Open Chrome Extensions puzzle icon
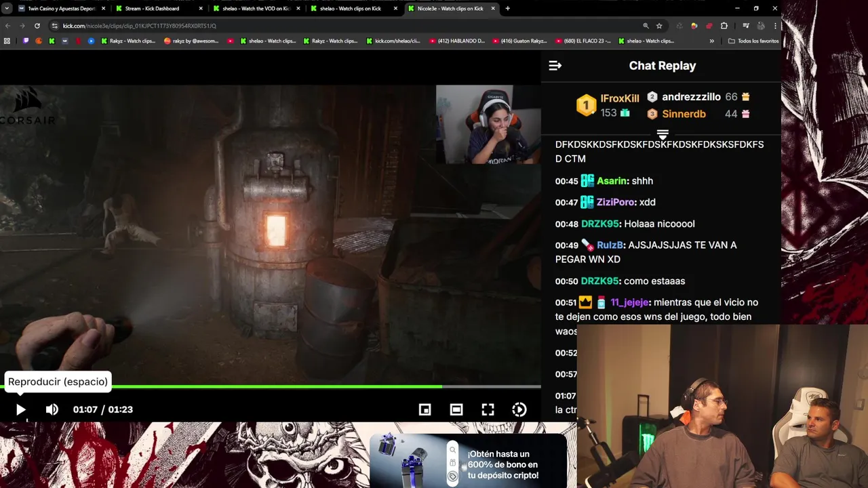 pyautogui.click(x=724, y=26)
